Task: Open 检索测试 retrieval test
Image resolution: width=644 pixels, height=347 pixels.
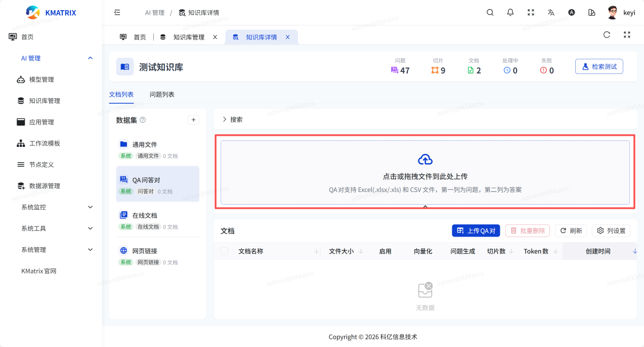Action: tap(599, 66)
